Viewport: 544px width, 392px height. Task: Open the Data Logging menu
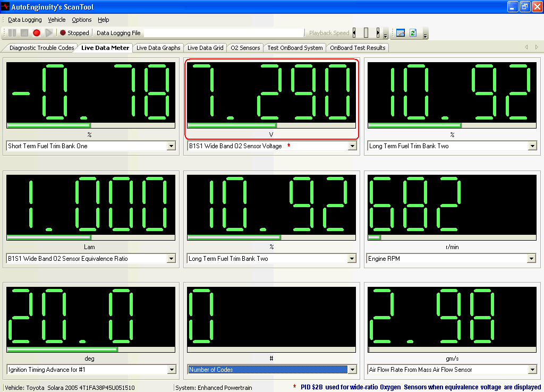tap(24, 20)
